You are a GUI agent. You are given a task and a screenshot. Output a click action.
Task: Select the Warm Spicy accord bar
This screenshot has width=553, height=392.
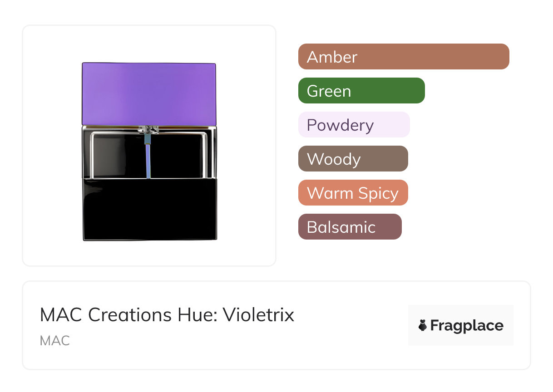[x=353, y=193]
